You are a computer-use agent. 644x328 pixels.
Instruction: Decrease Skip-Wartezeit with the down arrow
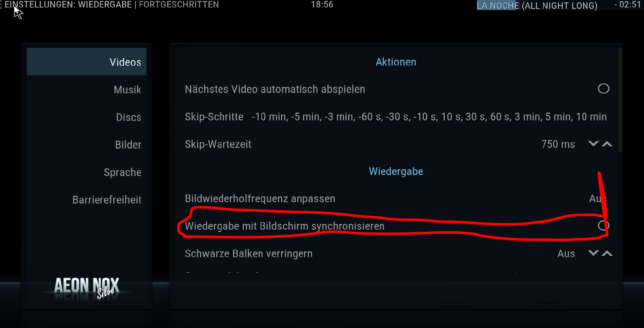click(x=593, y=144)
